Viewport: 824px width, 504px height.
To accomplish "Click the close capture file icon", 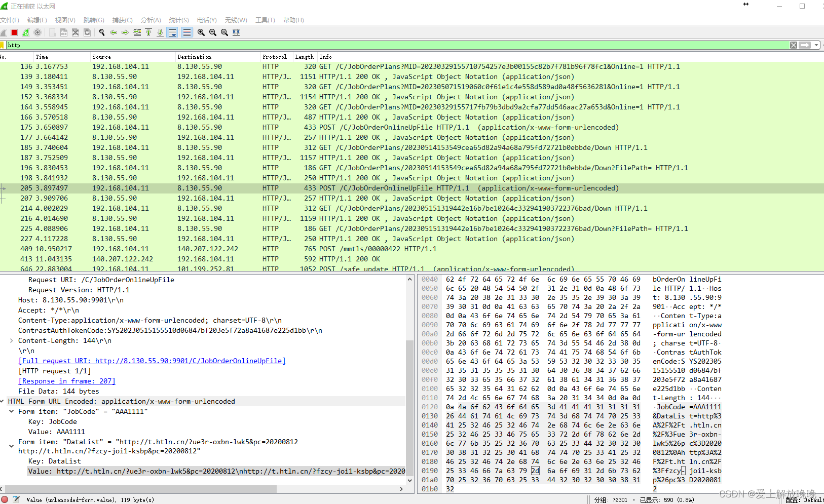I will pyautogui.click(x=76, y=32).
